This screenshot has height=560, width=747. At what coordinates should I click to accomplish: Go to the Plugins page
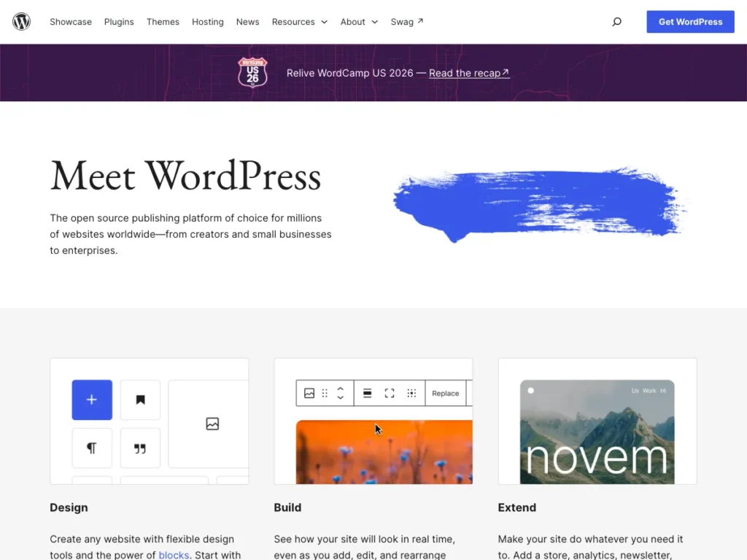[x=119, y=22]
